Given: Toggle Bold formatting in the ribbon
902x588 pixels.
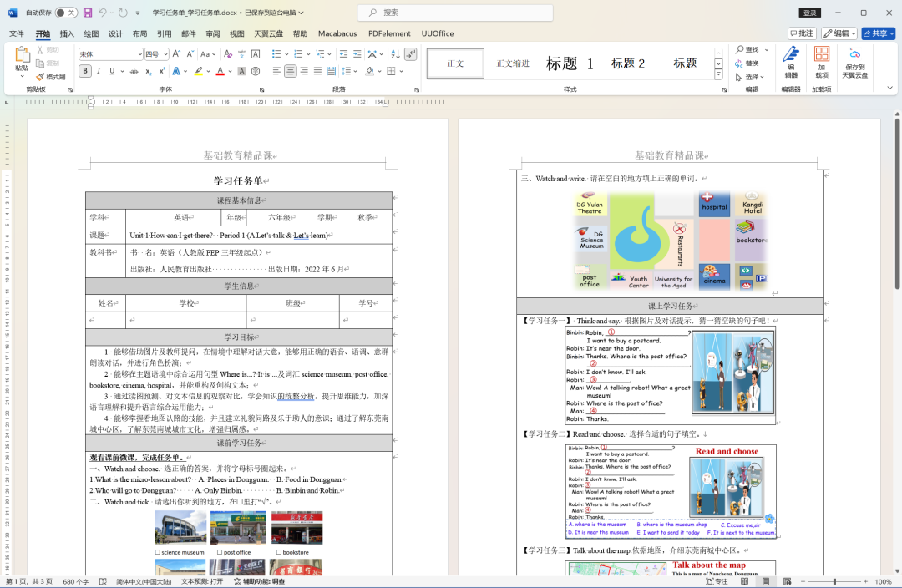Looking at the screenshot, I should click(85, 71).
